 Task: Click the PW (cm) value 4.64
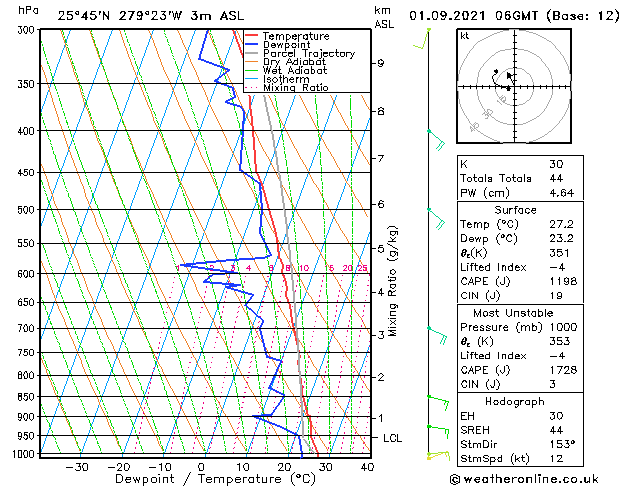tap(562, 193)
